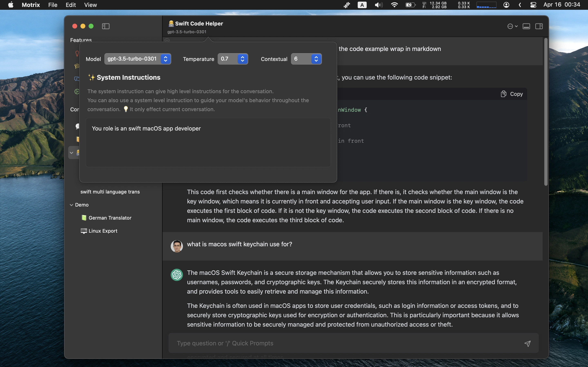The height and width of the screenshot is (367, 588).
Task: Click the Copy icon on code block
Action: (x=503, y=94)
